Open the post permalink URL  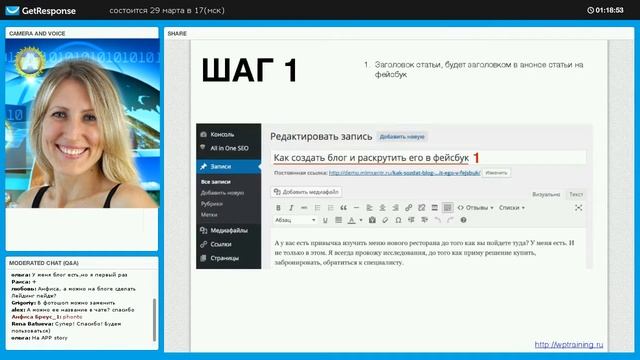coord(404,173)
